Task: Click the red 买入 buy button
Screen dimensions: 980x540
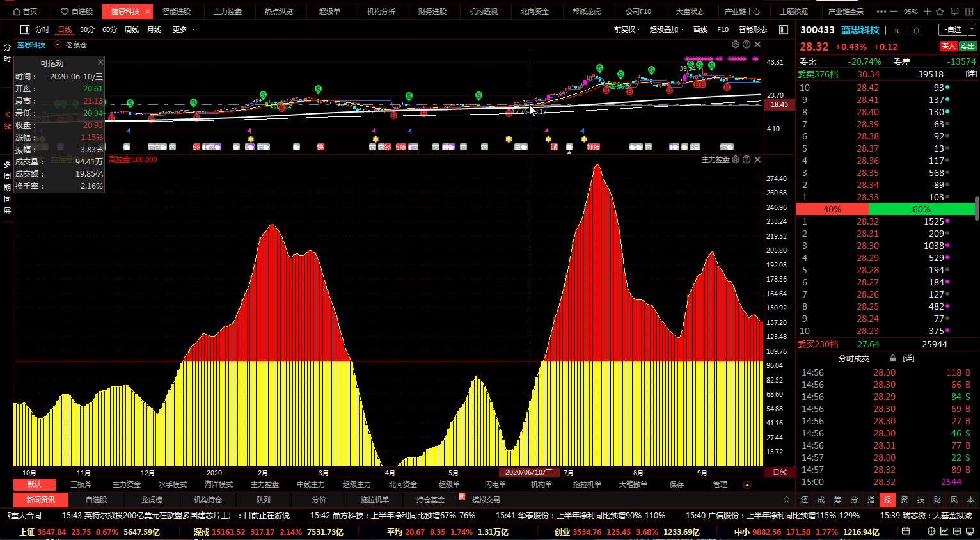Action: point(948,46)
